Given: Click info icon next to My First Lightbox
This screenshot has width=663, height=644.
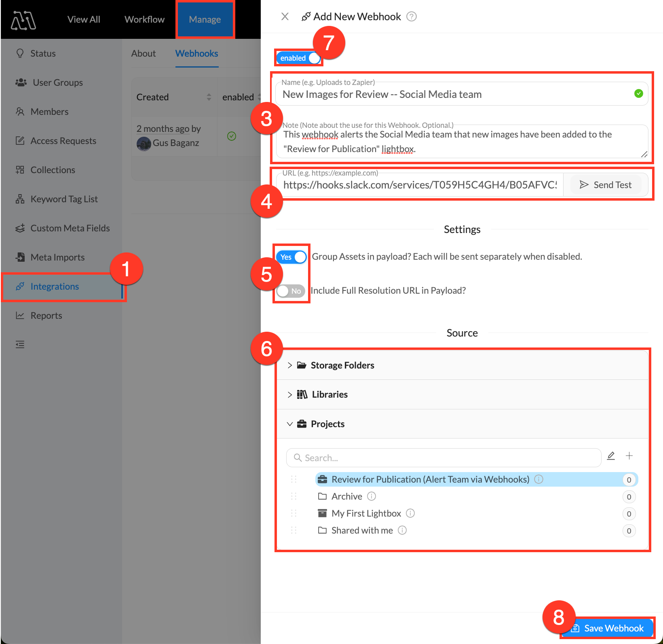Looking at the screenshot, I should tap(410, 513).
